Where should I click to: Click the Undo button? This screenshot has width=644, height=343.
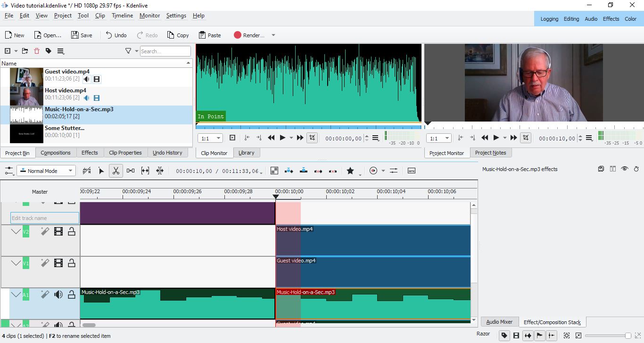(x=116, y=35)
